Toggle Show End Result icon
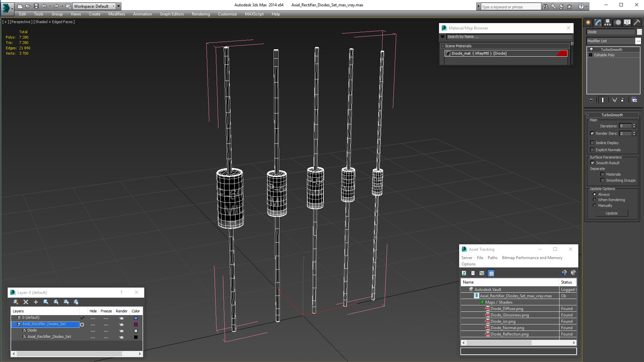The image size is (644, 362). click(x=603, y=100)
